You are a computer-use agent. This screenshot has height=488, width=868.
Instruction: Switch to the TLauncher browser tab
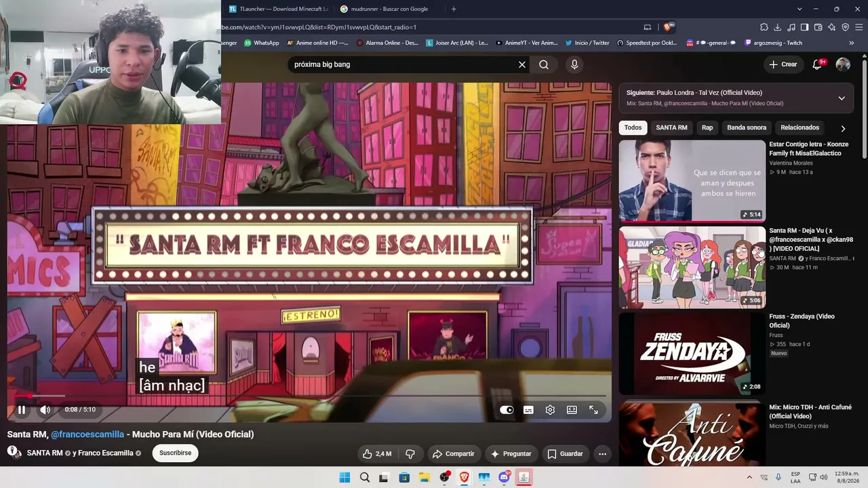[278, 9]
